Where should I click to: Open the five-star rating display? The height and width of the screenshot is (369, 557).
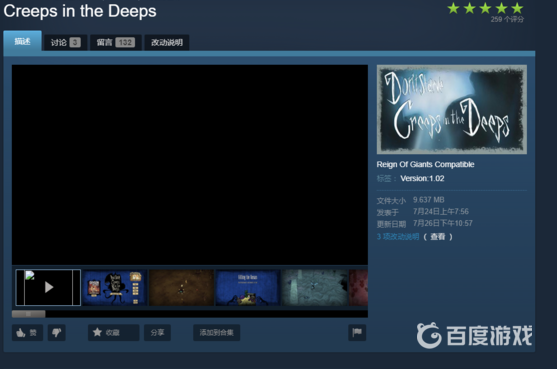coord(485,8)
